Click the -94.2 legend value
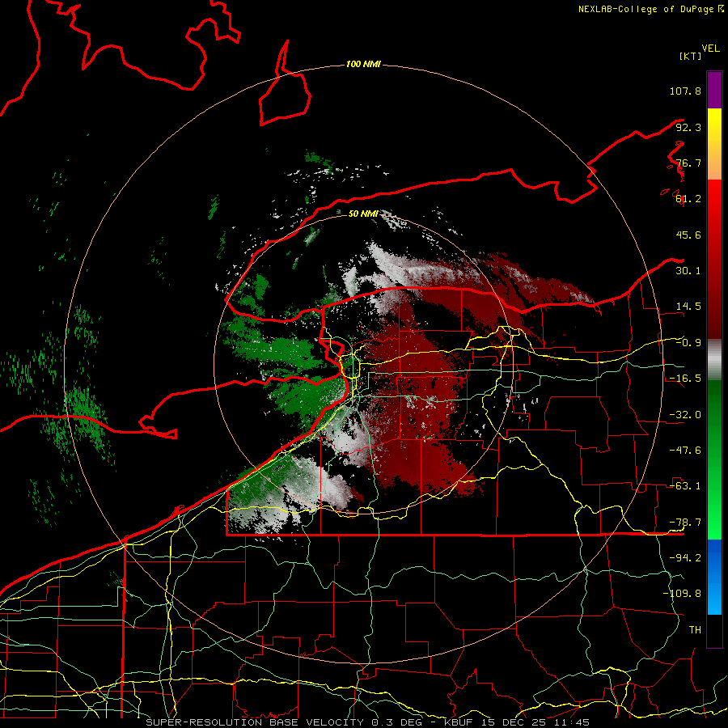728x728 pixels. click(x=685, y=558)
